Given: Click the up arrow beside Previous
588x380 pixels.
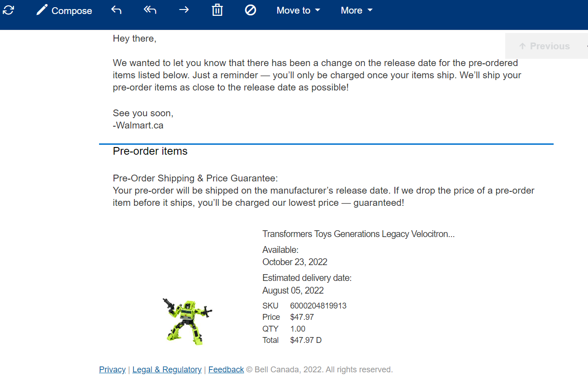Looking at the screenshot, I should [522, 46].
